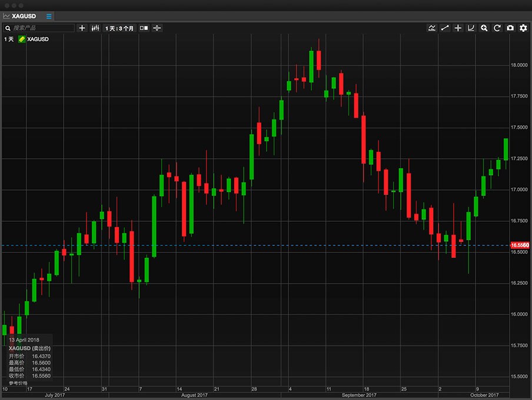The width and height of the screenshot is (532, 400).
Task: Click the plus icon to add product
Action: tap(82, 28)
